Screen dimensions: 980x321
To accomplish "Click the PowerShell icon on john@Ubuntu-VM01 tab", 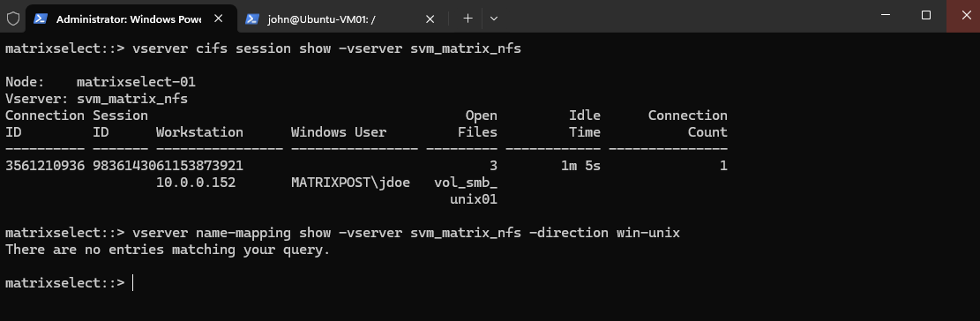I will click(252, 19).
